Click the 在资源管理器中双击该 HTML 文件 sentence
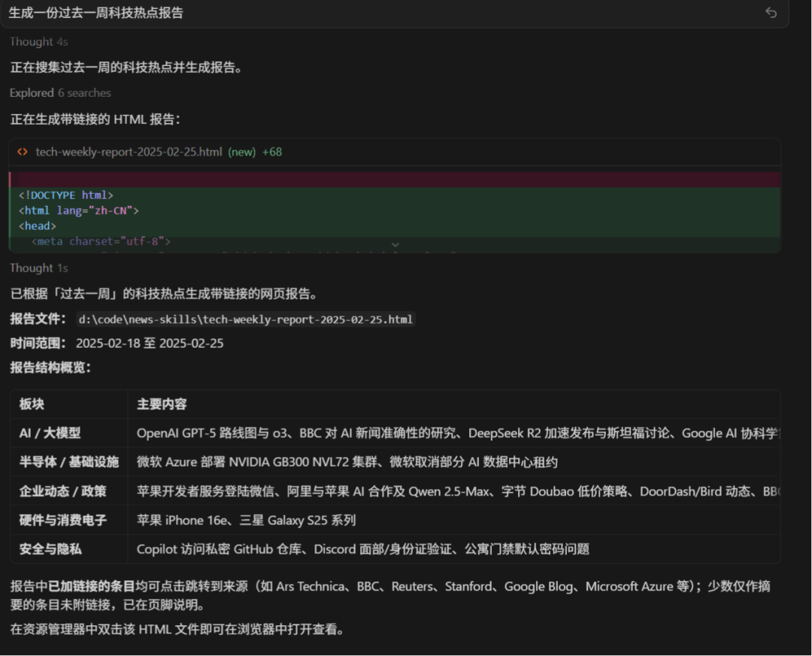The image size is (812, 656). pos(177,630)
